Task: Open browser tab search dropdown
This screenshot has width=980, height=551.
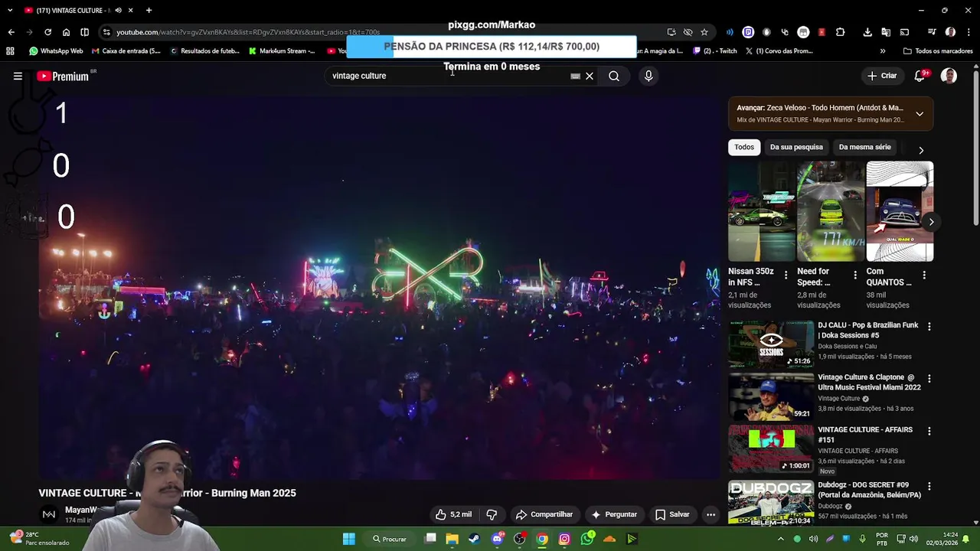Action: pos(10,10)
